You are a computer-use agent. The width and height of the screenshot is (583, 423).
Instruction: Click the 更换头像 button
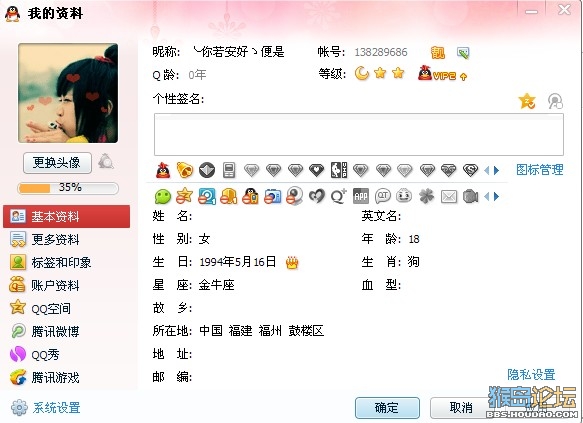point(57,163)
